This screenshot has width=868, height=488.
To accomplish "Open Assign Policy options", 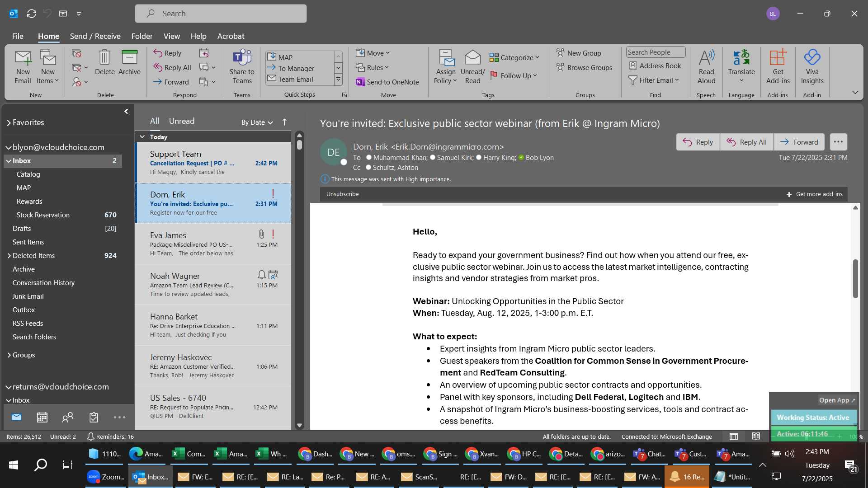I will coord(446,67).
